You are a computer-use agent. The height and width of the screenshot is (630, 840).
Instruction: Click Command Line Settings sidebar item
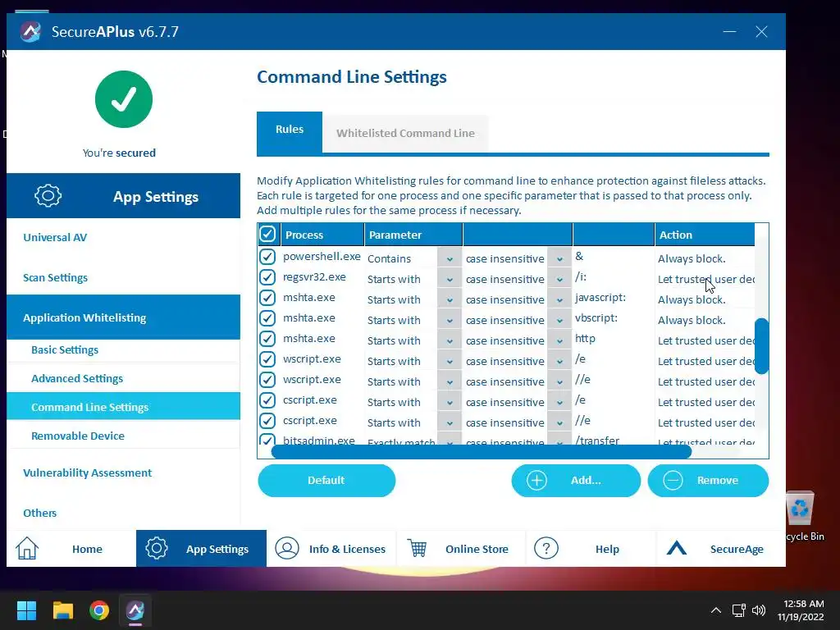(x=123, y=407)
